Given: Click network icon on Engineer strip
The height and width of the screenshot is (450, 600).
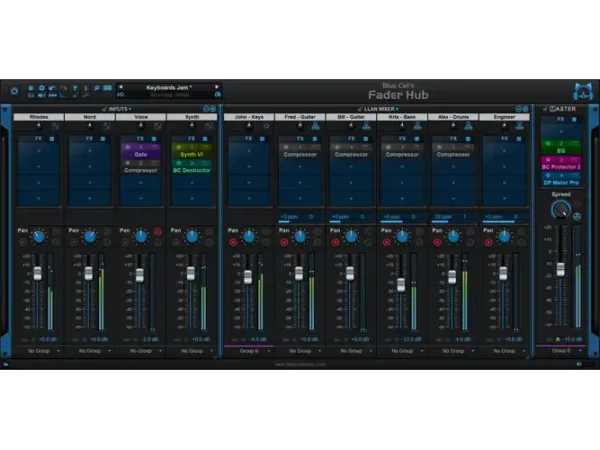Looking at the screenshot, I should [519, 126].
